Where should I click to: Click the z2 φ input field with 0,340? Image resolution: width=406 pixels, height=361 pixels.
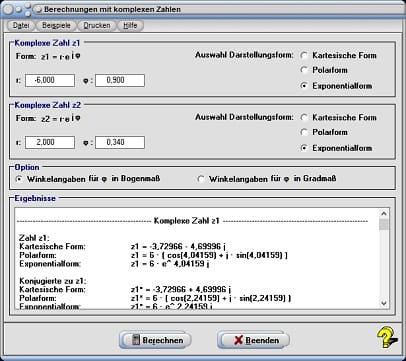tap(120, 142)
